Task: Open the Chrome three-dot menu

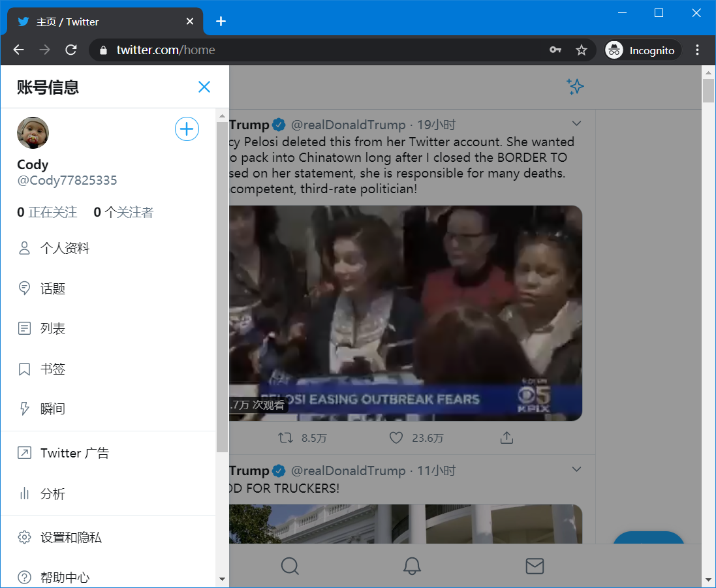Action: coord(697,50)
